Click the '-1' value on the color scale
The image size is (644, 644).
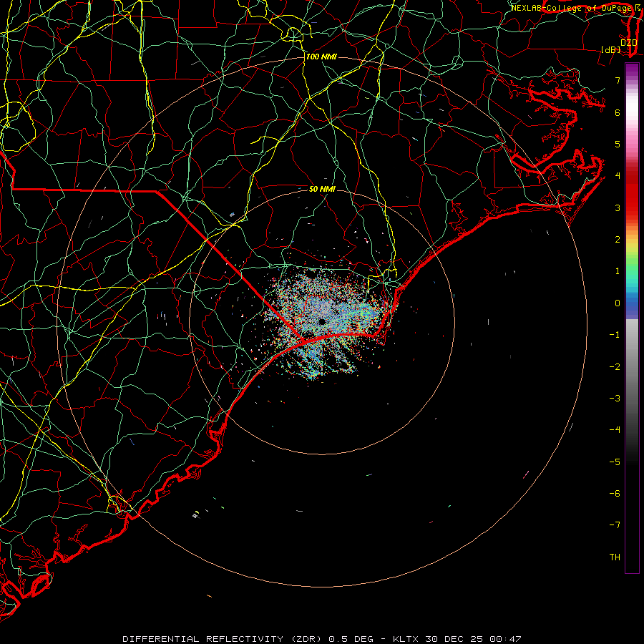pyautogui.click(x=615, y=335)
